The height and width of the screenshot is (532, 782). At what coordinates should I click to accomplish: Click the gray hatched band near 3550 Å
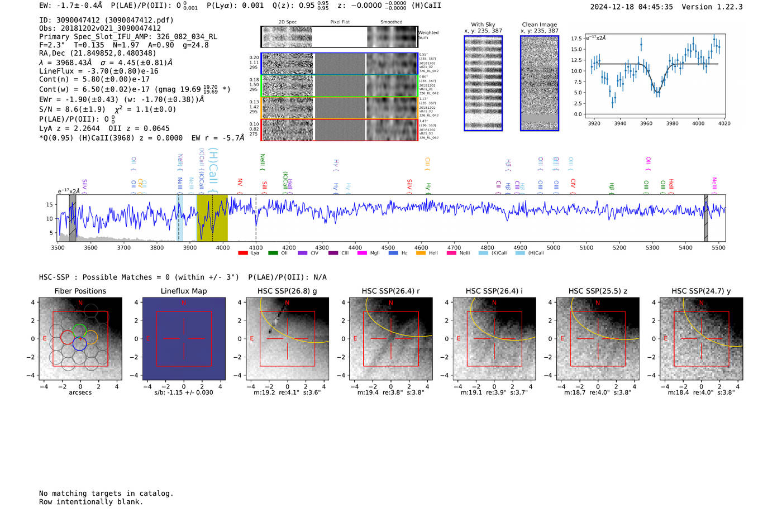click(73, 218)
